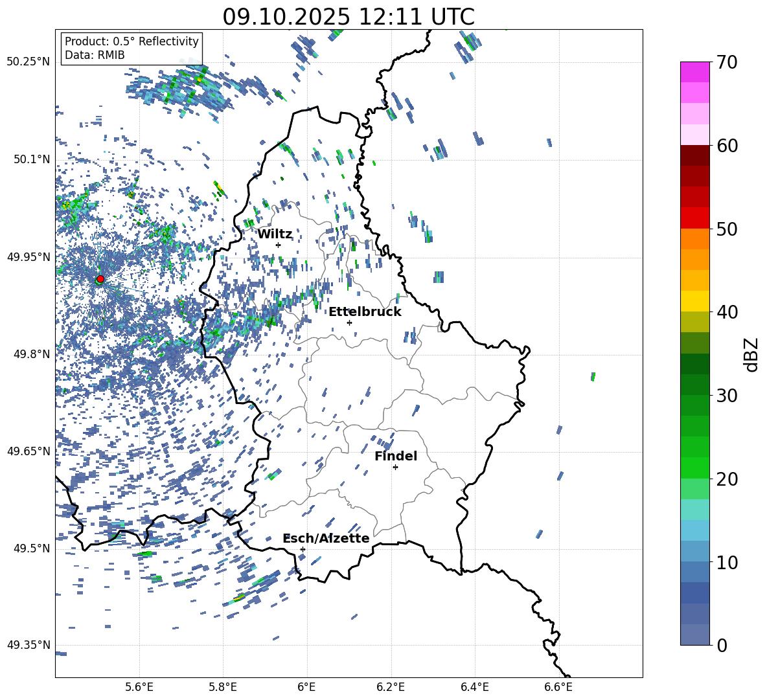Click the Wiltz location cross marker

point(278,245)
